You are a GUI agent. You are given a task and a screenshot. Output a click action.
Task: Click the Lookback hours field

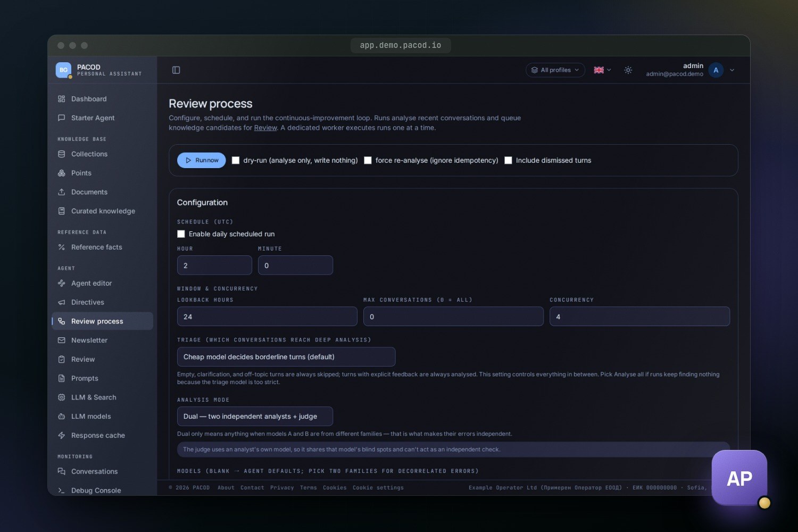tap(267, 317)
